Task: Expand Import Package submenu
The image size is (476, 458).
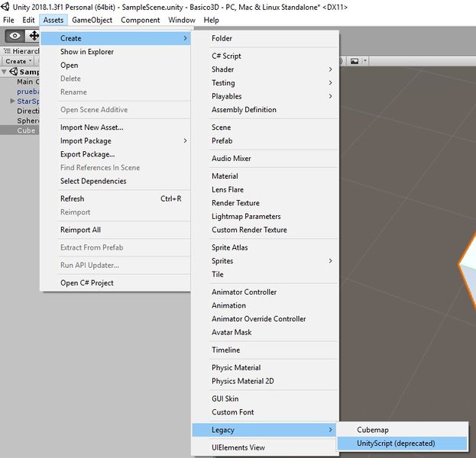Action: click(x=115, y=140)
